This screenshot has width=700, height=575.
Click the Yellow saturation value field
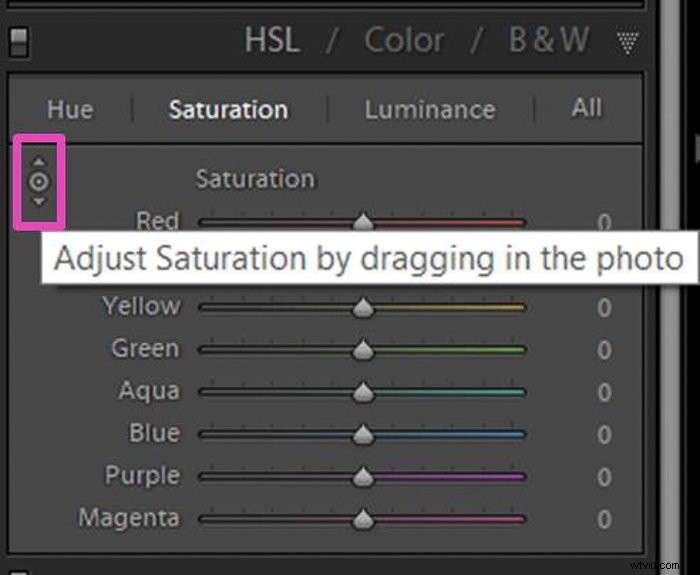(x=604, y=308)
